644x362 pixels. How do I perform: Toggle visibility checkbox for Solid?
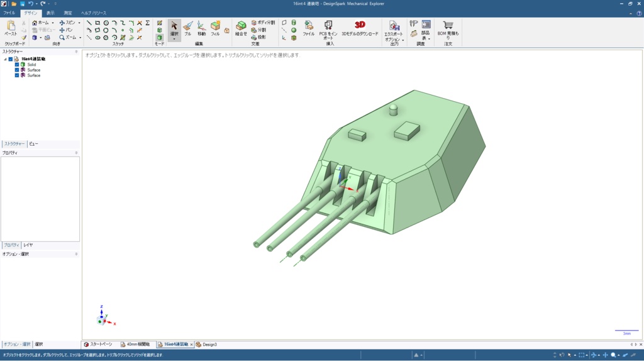17,65
